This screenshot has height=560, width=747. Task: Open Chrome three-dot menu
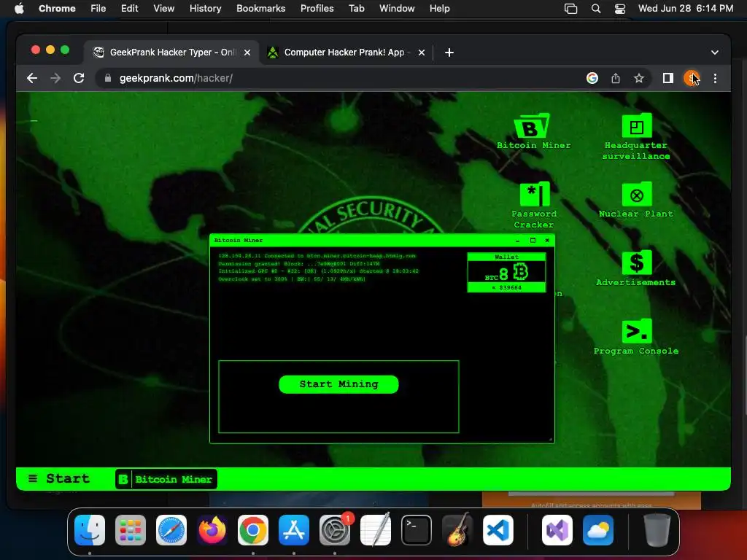715,78
